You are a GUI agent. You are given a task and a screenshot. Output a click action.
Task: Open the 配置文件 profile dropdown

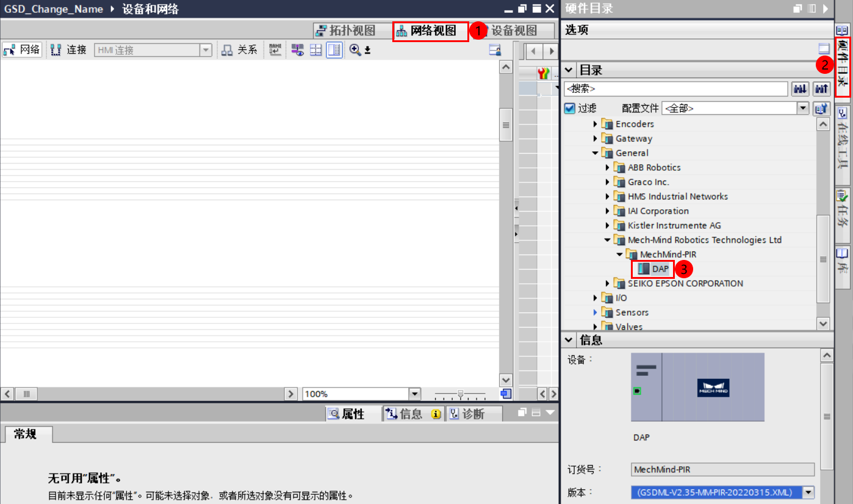803,108
